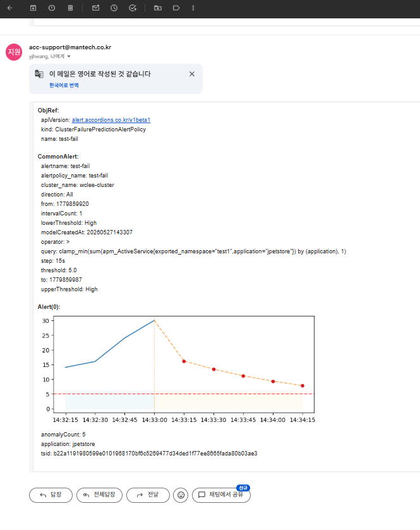The width and height of the screenshot is (420, 530).
Task: Click the step: 15s line
Action: [52, 261]
